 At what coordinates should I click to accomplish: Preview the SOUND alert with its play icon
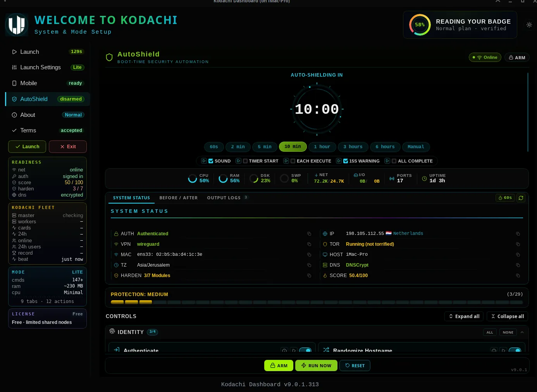[204, 161]
